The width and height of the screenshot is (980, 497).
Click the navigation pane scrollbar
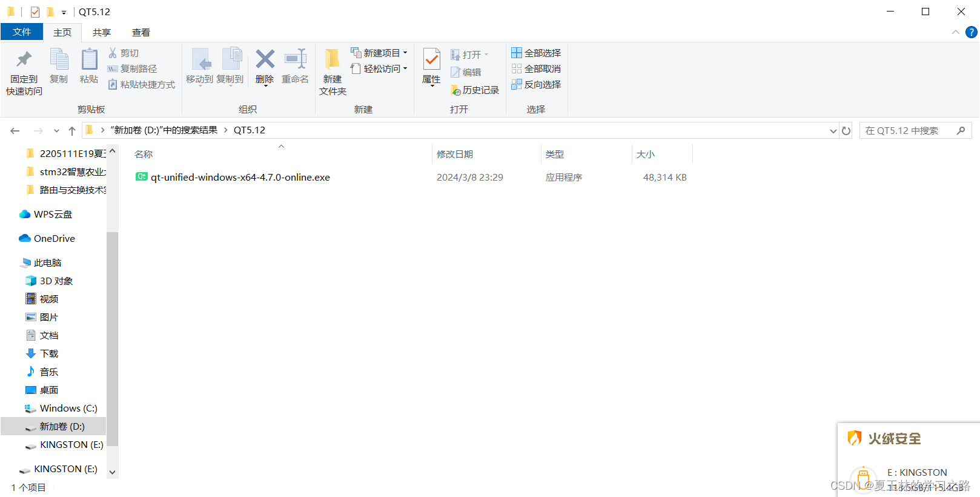point(112,339)
